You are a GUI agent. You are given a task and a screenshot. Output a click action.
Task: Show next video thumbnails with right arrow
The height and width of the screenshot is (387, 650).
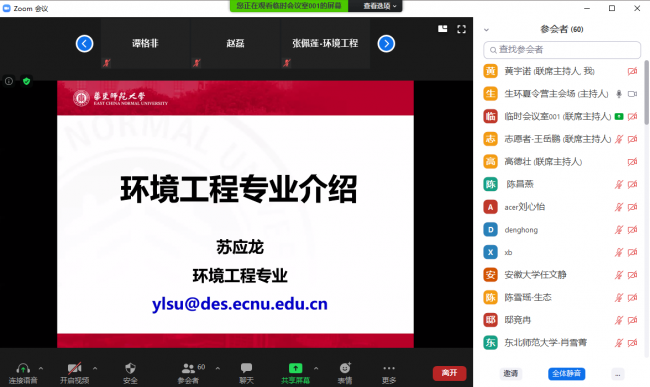[x=386, y=44]
